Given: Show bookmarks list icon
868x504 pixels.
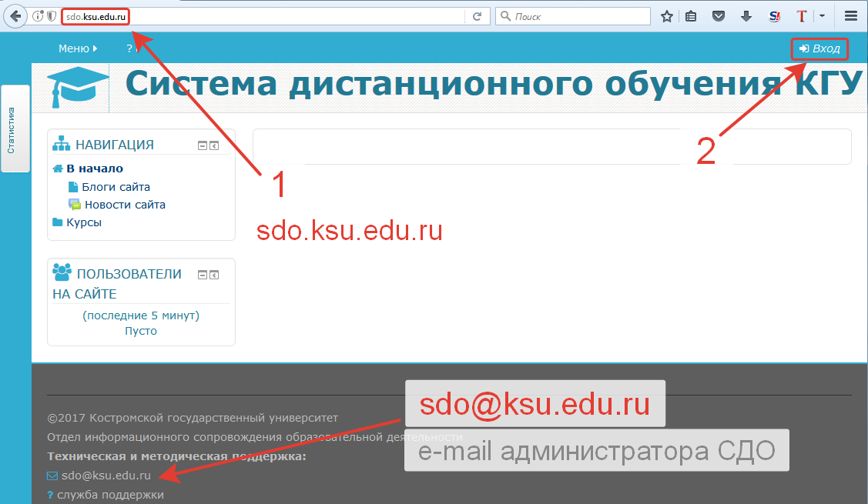Looking at the screenshot, I should tap(691, 17).
